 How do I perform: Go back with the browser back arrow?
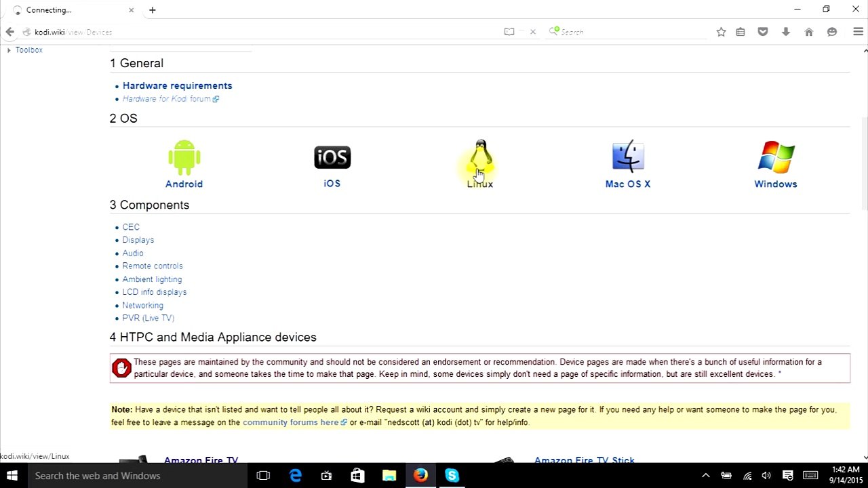(x=9, y=32)
